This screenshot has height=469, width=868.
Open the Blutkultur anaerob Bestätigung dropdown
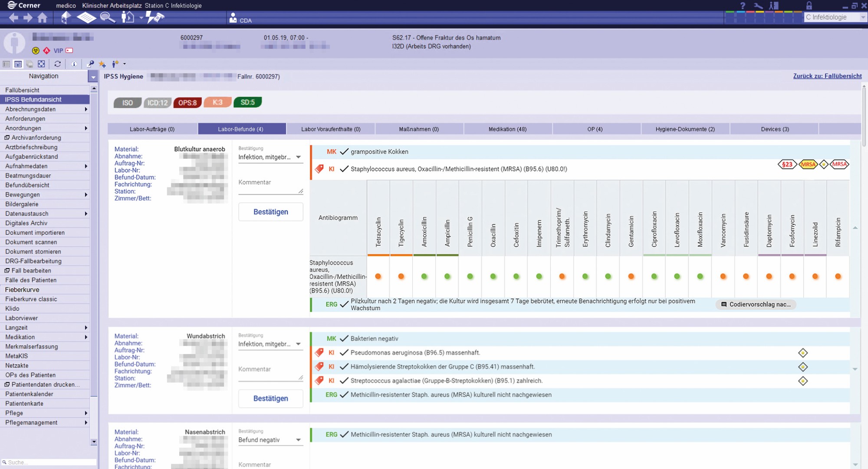[x=270, y=157]
